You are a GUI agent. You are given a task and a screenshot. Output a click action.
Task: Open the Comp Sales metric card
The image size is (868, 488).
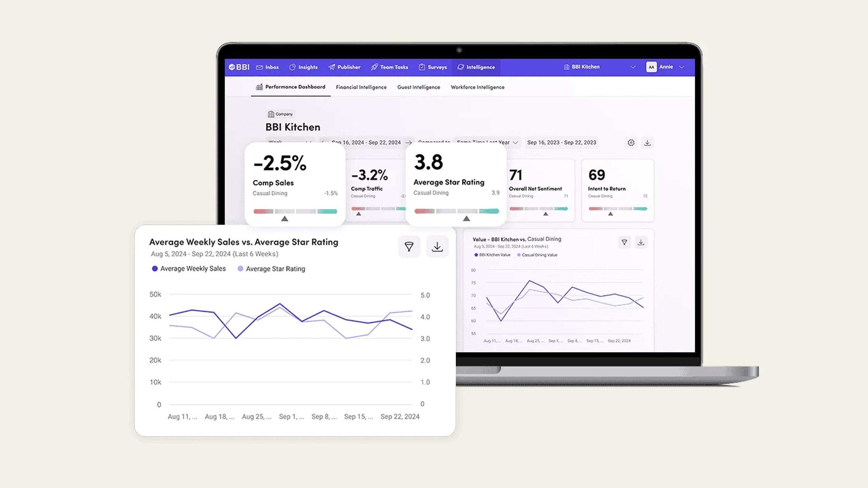coord(295,184)
